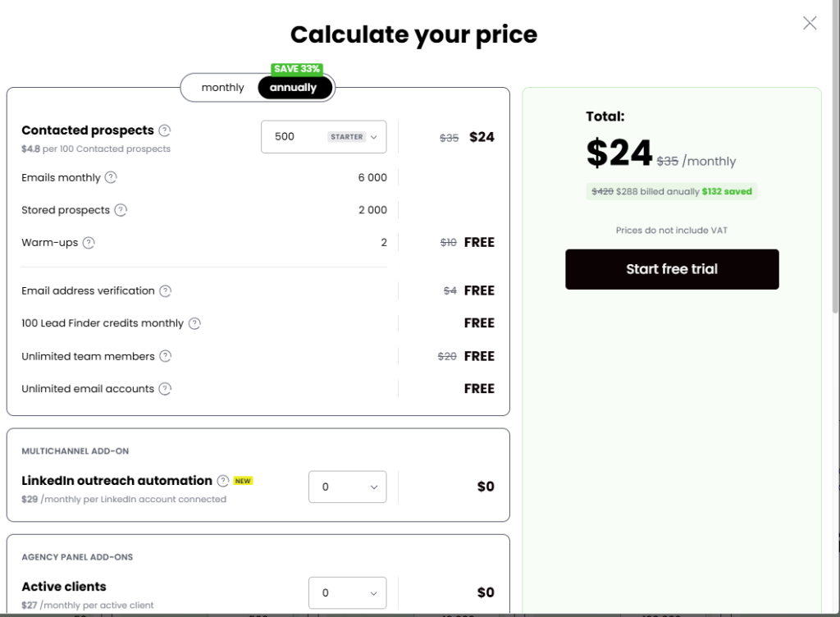
Task: Click the Start free trial button
Action: (x=671, y=269)
